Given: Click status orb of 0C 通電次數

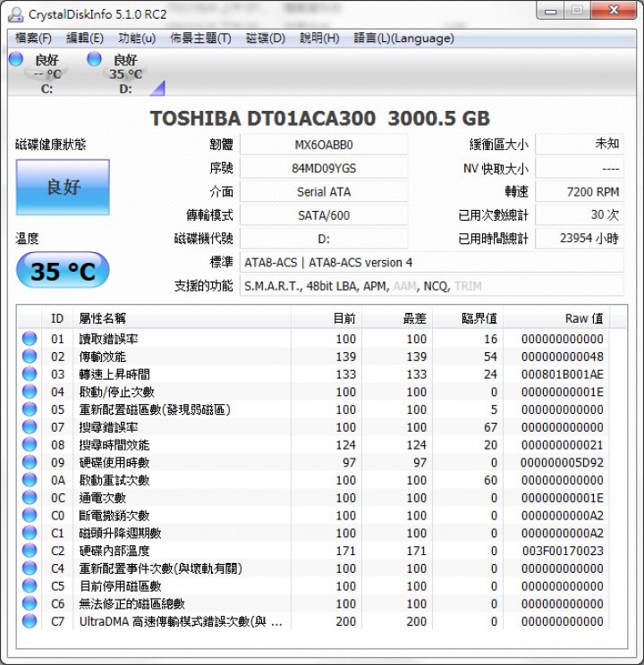Looking at the screenshot, I should click(x=30, y=498).
